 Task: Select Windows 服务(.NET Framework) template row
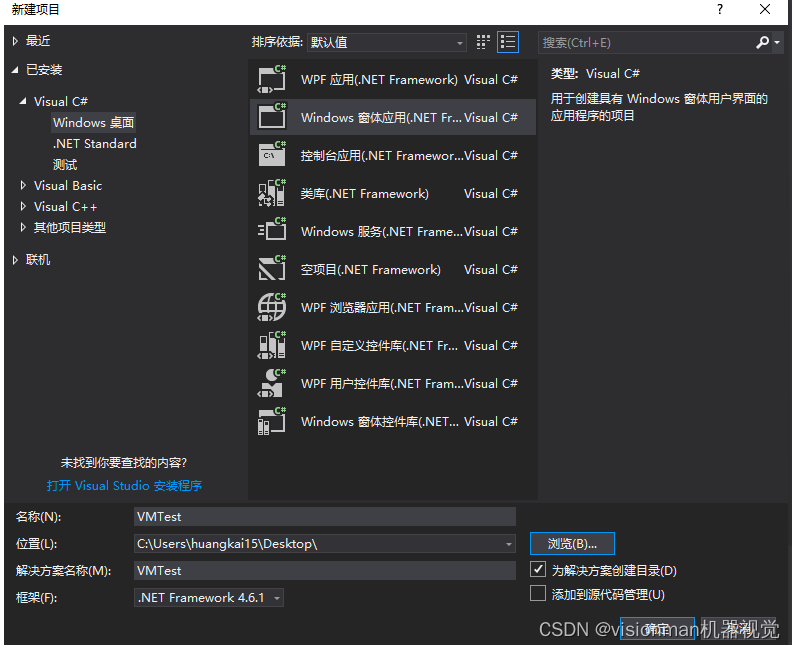(392, 231)
